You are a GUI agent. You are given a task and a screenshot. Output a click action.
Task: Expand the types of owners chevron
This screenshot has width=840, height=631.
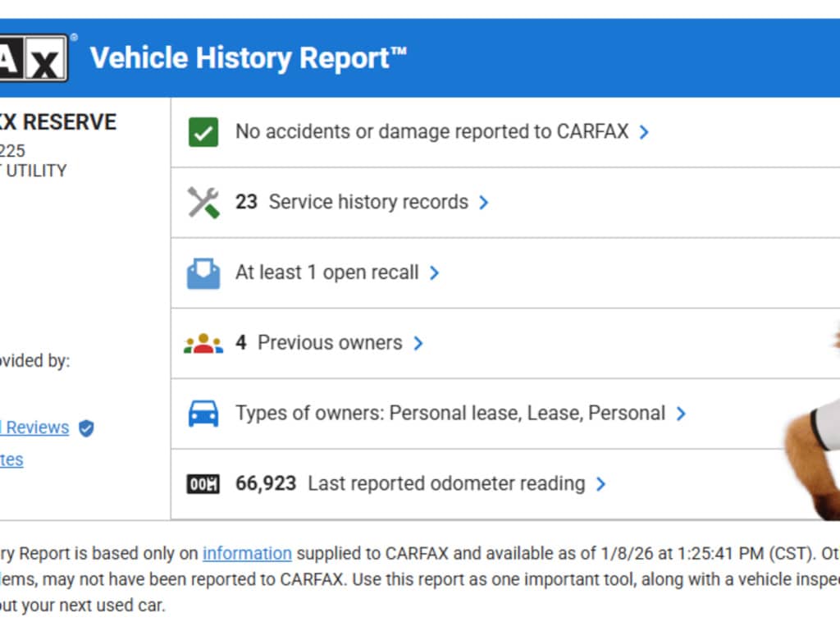pyautogui.click(x=681, y=414)
